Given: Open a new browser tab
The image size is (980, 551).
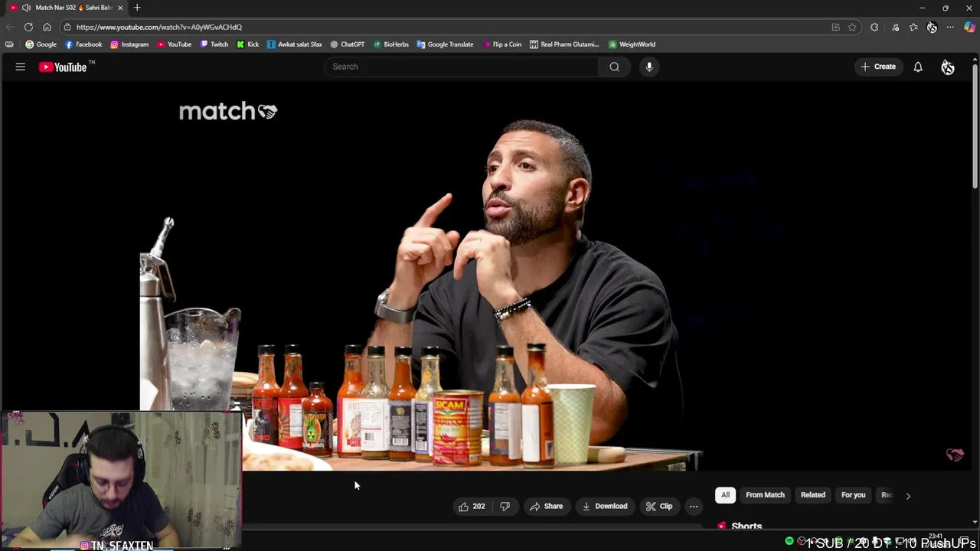Looking at the screenshot, I should [x=137, y=8].
